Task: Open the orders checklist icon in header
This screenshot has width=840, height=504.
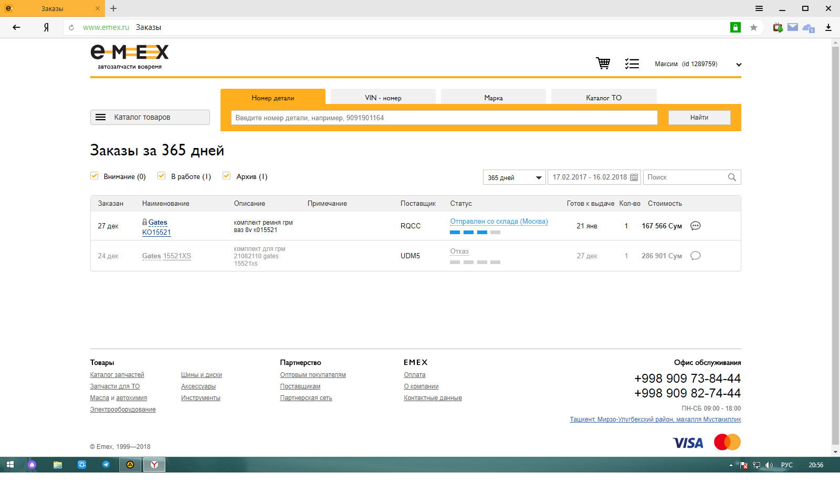Action: coord(632,64)
